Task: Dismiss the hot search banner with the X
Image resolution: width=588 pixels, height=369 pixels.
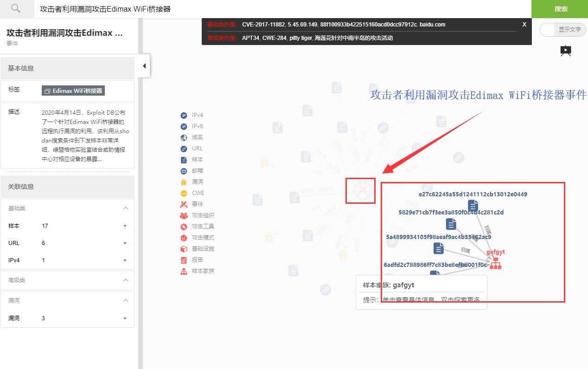Action: 524,24
